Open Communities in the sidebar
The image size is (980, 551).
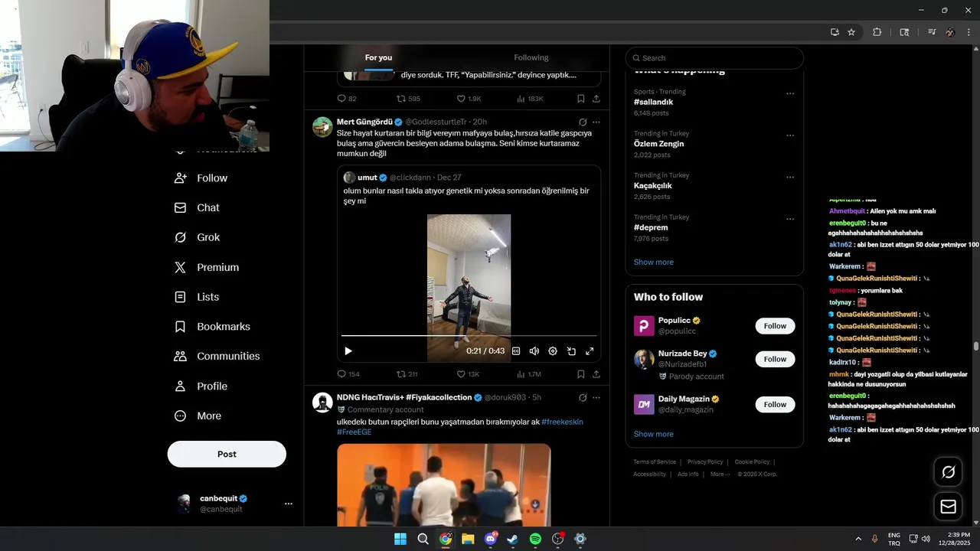point(217,356)
